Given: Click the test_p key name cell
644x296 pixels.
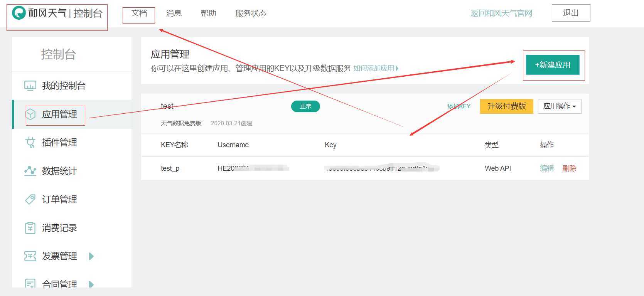Looking at the screenshot, I should coord(170,168).
